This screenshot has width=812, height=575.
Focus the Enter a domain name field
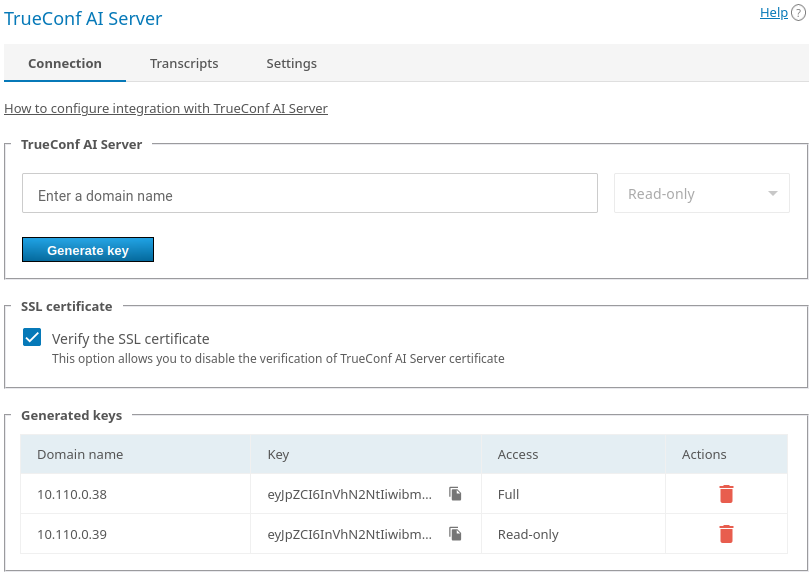point(309,194)
